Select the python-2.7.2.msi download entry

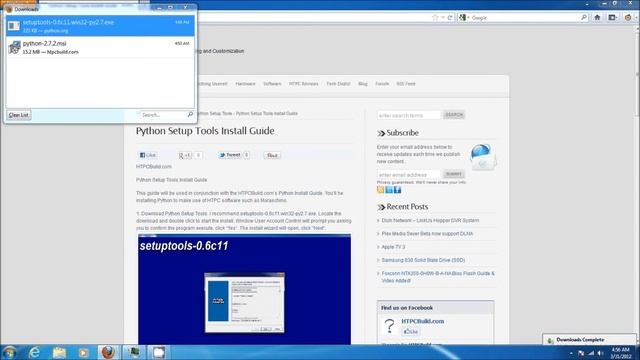click(100, 47)
